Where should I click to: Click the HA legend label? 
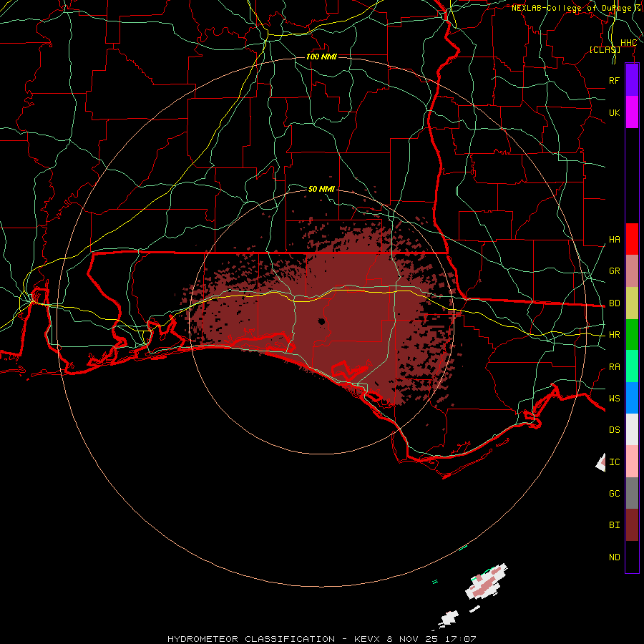pyautogui.click(x=614, y=239)
